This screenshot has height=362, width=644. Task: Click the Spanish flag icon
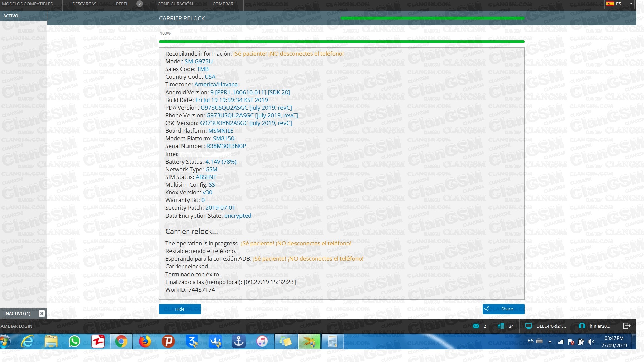610,4
